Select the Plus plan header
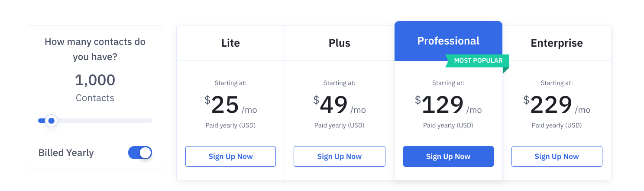 click(x=339, y=43)
